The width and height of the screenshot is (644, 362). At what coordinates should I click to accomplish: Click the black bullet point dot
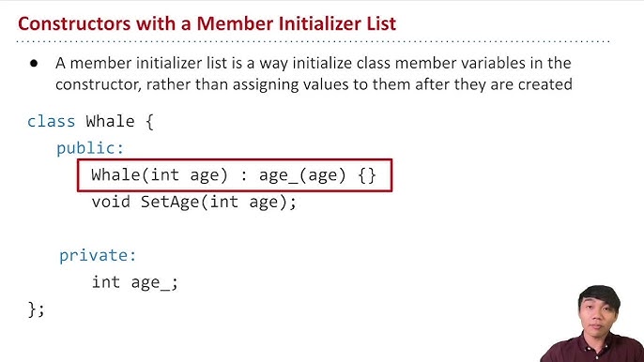[x=34, y=63]
